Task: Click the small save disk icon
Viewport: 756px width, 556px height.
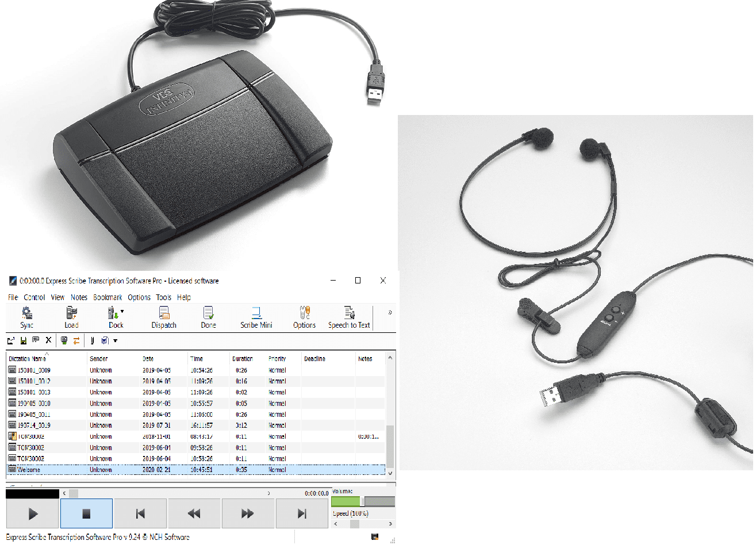Action: pyautogui.click(x=24, y=340)
